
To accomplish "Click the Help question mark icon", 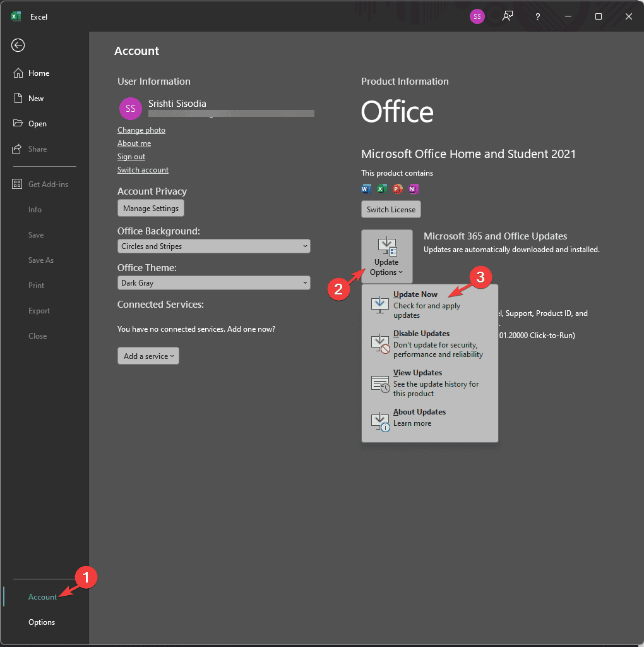I will pyautogui.click(x=537, y=16).
